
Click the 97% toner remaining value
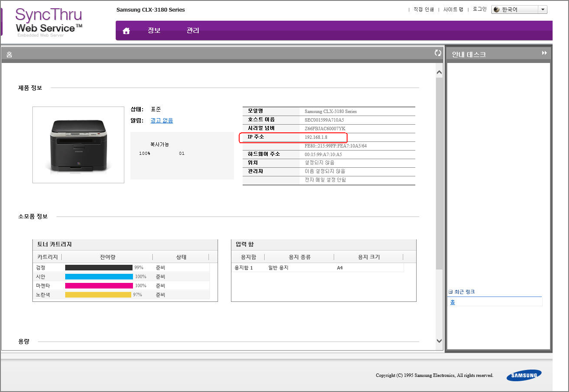coord(137,295)
